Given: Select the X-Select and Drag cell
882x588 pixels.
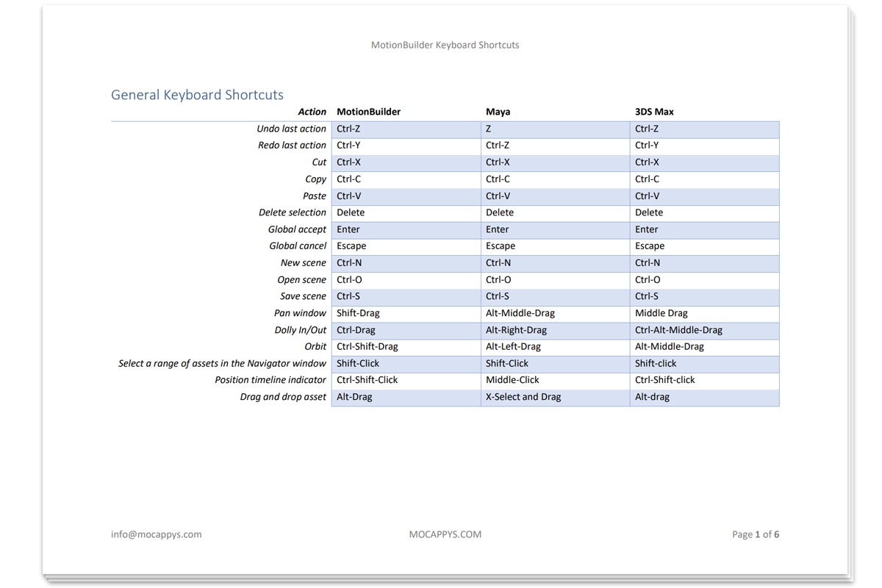Looking at the screenshot, I should pyautogui.click(x=523, y=397).
